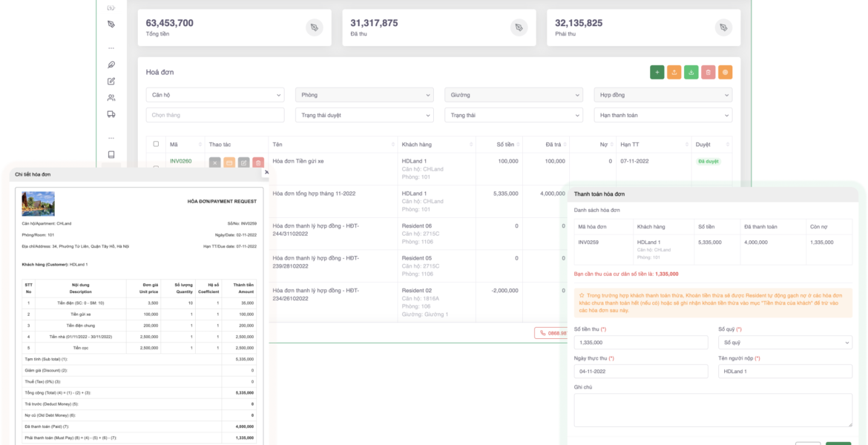Click the edit icon on the INV0260 row
Image resolution: width=868 pixels, height=445 pixels.
pyautogui.click(x=243, y=162)
